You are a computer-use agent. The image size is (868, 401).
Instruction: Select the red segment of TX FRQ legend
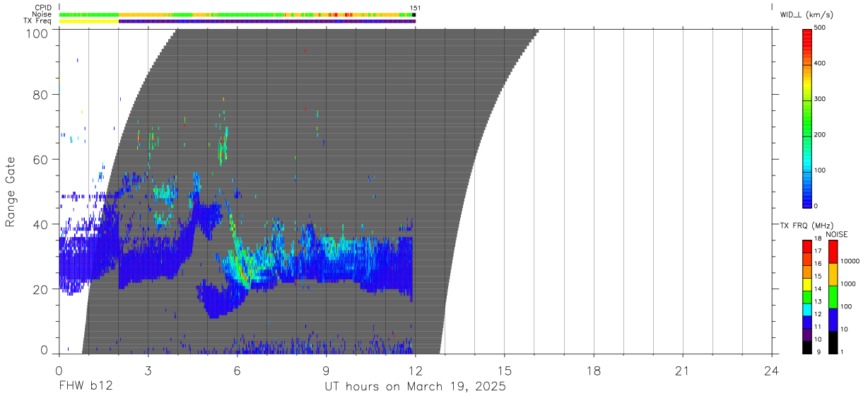[807, 247]
